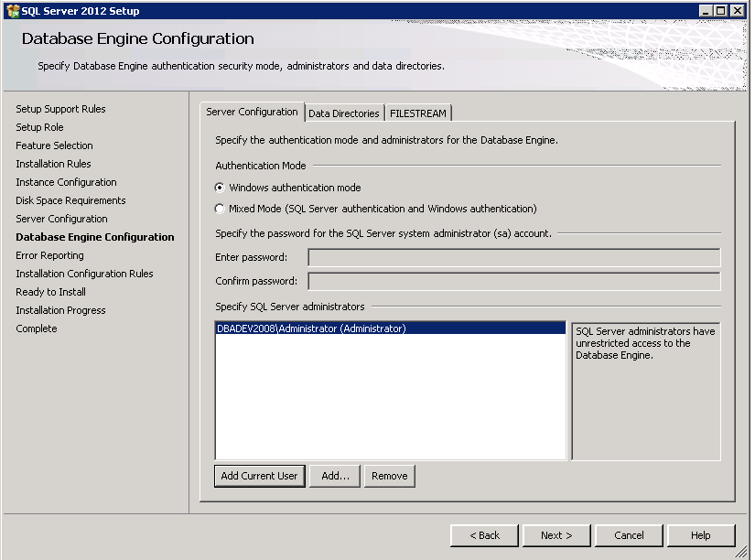Go to the previous page with Back
755x560 pixels.
tap(484, 535)
